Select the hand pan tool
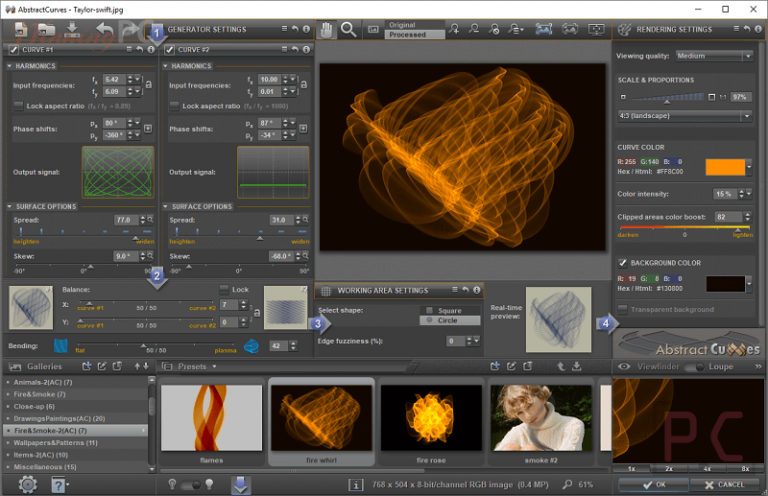 327,30
